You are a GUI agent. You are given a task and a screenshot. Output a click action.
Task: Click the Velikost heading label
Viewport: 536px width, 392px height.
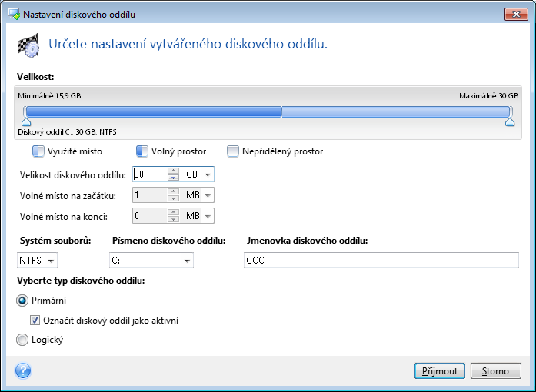(35, 77)
